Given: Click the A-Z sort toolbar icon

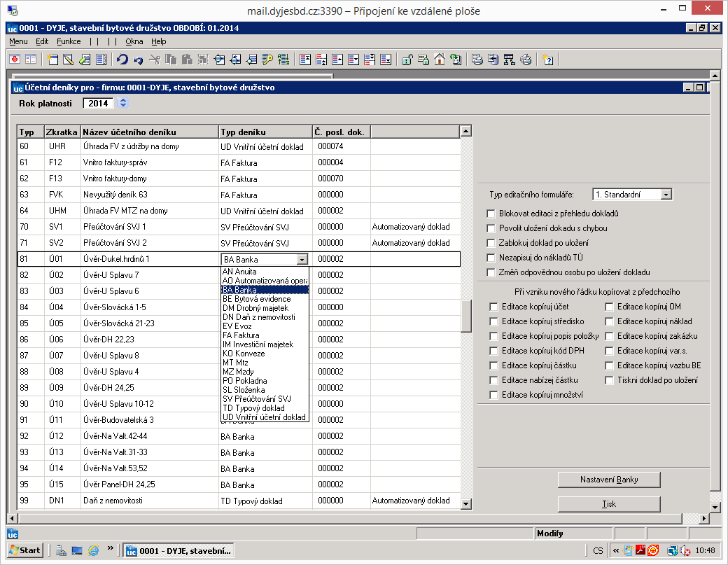Looking at the screenshot, I should [283, 60].
